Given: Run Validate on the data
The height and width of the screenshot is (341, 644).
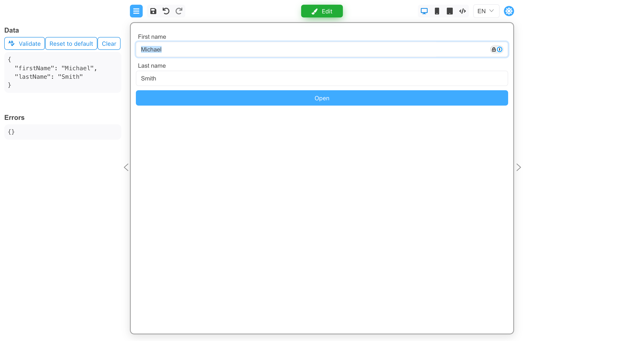Looking at the screenshot, I should [24, 43].
